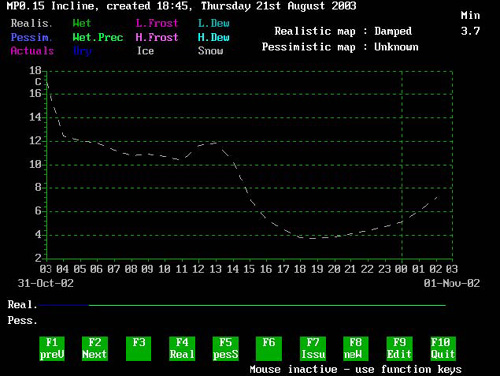
Task: Open the editor with F9 Edit
Action: coord(399,348)
